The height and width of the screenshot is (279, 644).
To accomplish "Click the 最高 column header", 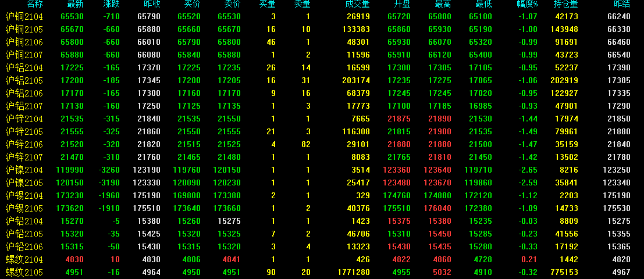I will pos(443,5).
